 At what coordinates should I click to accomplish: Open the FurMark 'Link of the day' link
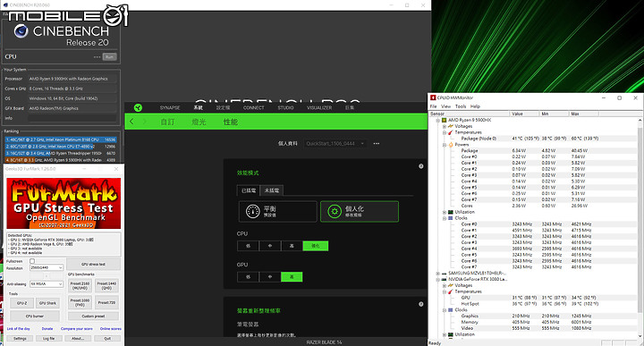[x=18, y=329]
